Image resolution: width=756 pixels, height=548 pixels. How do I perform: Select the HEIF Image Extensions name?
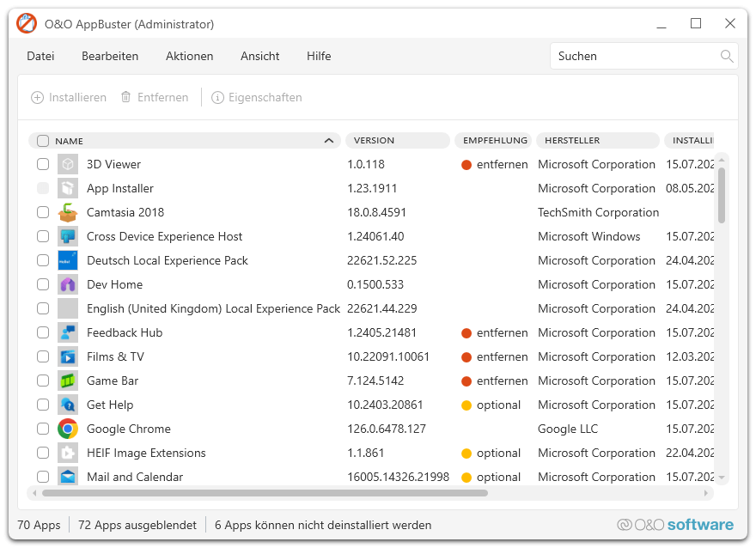146,453
